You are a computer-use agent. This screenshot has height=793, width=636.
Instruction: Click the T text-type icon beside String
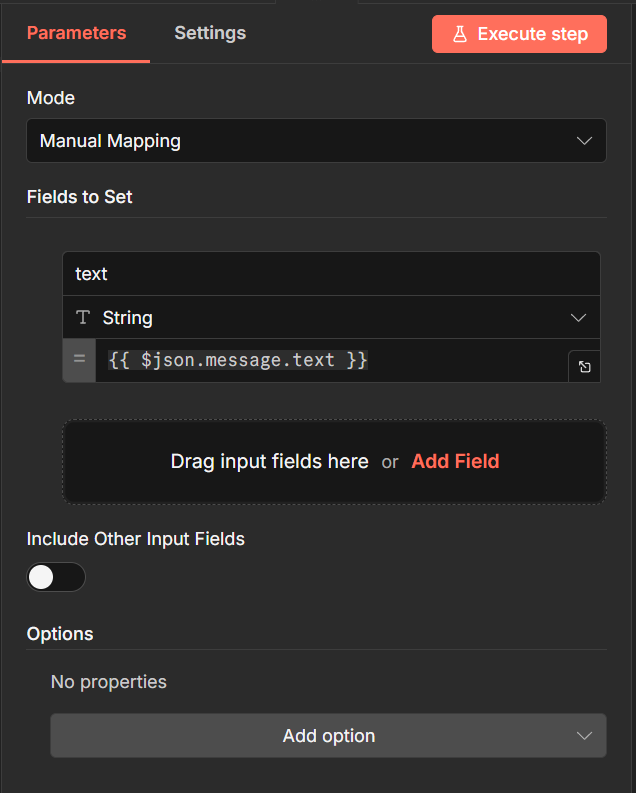pos(83,318)
